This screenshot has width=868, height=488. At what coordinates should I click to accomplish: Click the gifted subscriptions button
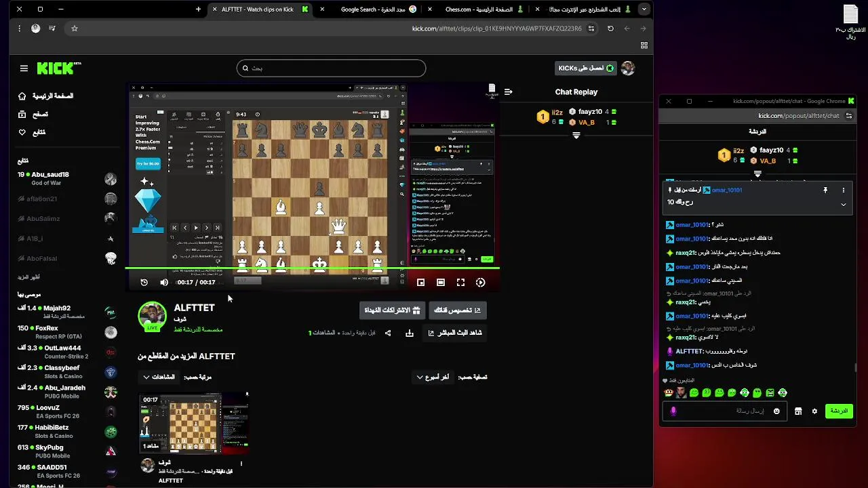[392, 310]
